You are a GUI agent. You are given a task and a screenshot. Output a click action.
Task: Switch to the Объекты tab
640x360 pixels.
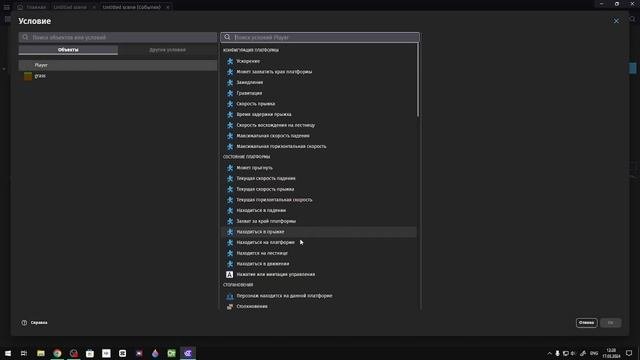point(68,50)
